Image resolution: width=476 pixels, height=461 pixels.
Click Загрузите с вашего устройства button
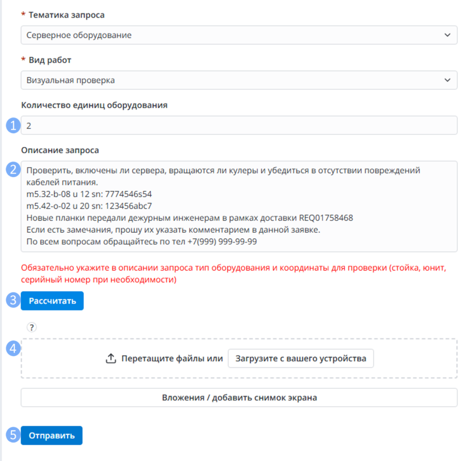tap(301, 358)
